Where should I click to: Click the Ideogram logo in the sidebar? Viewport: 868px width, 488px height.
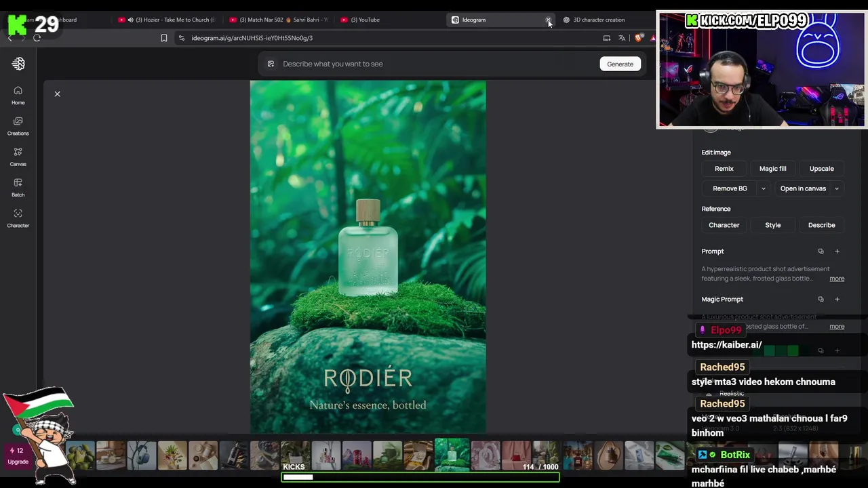point(18,64)
